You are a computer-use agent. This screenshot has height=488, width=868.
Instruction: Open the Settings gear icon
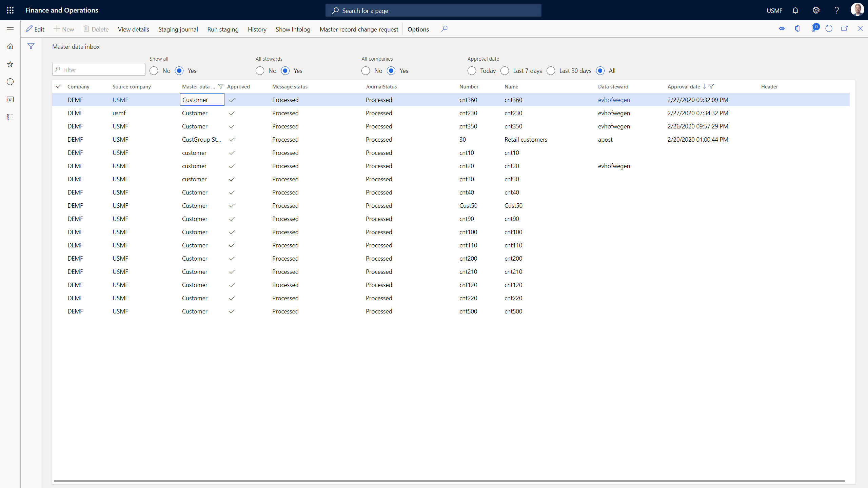[816, 10]
